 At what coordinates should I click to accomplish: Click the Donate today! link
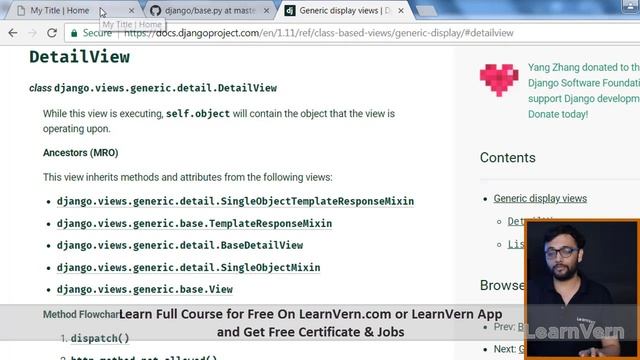(x=558, y=114)
